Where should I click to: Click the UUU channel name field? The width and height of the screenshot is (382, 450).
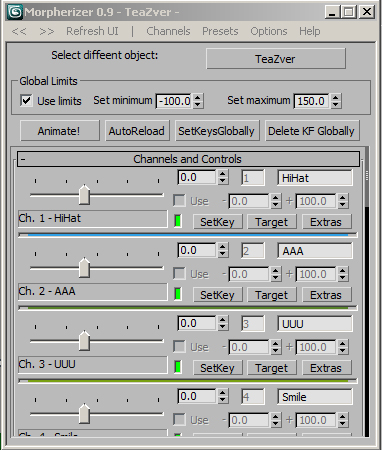pyautogui.click(x=315, y=324)
